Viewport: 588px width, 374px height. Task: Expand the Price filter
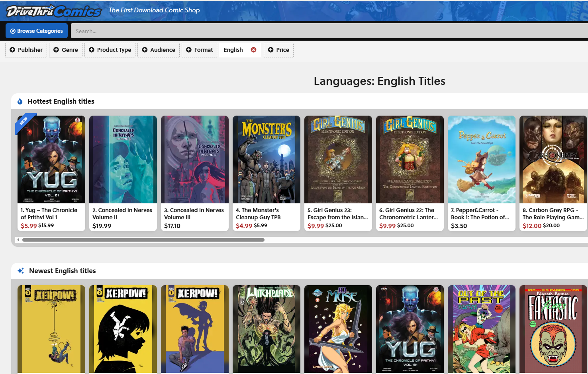(278, 50)
